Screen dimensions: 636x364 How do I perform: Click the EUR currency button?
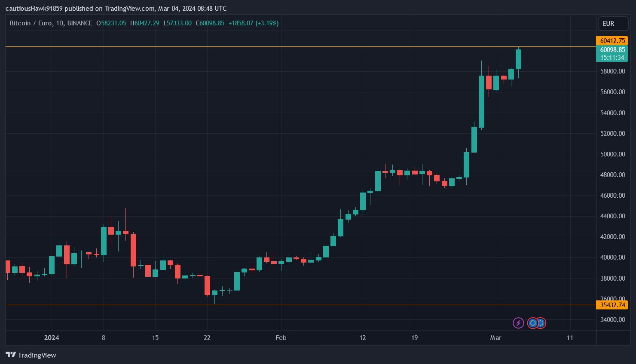613,23
